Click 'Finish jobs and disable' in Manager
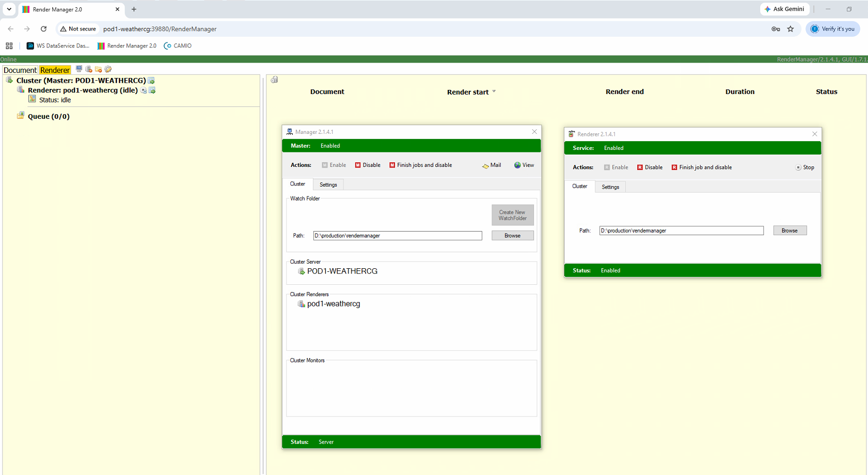This screenshot has width=868, height=475. (420, 165)
